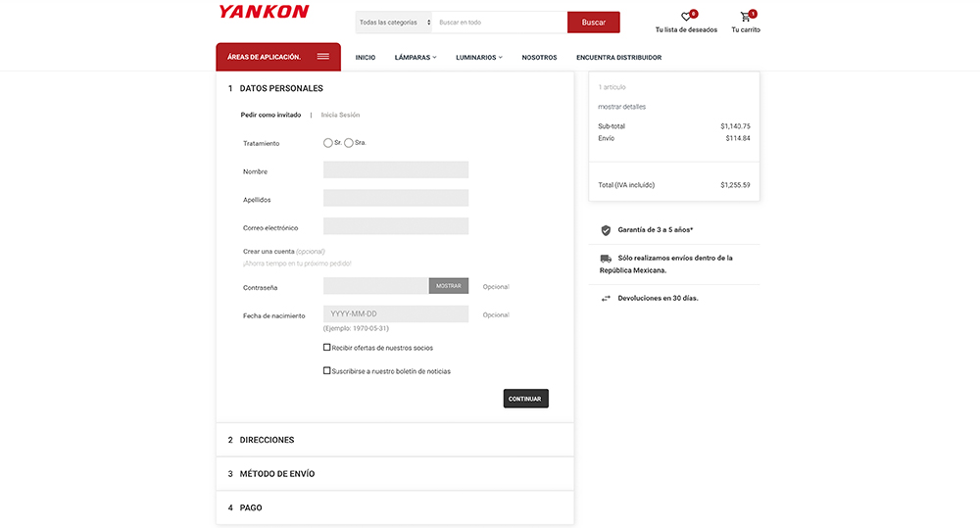This screenshot has width=980, height=528.
Task: Expand the Luminarios menu
Action: [x=478, y=58]
